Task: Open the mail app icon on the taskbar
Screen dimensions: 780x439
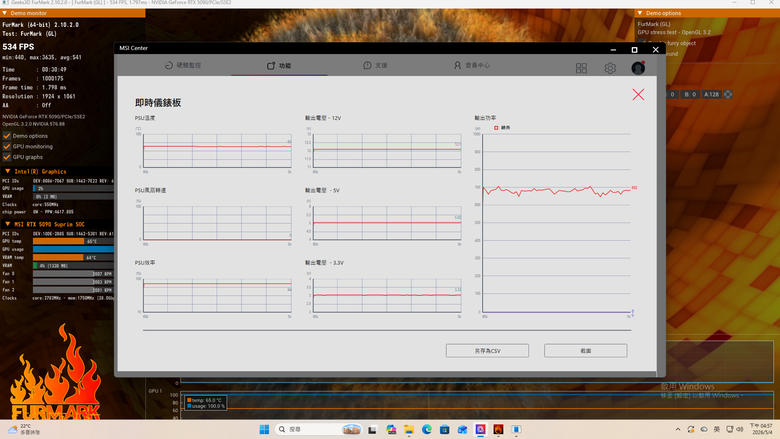Action: point(463,430)
